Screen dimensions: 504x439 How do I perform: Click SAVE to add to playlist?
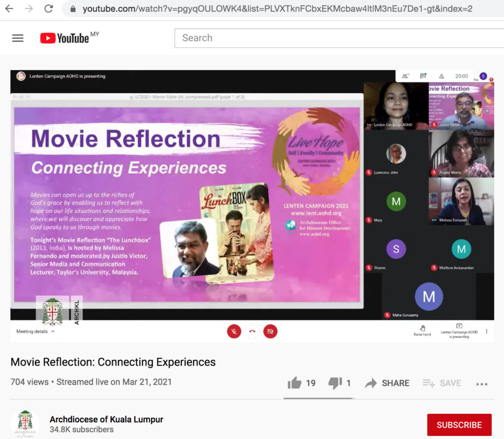click(x=441, y=383)
